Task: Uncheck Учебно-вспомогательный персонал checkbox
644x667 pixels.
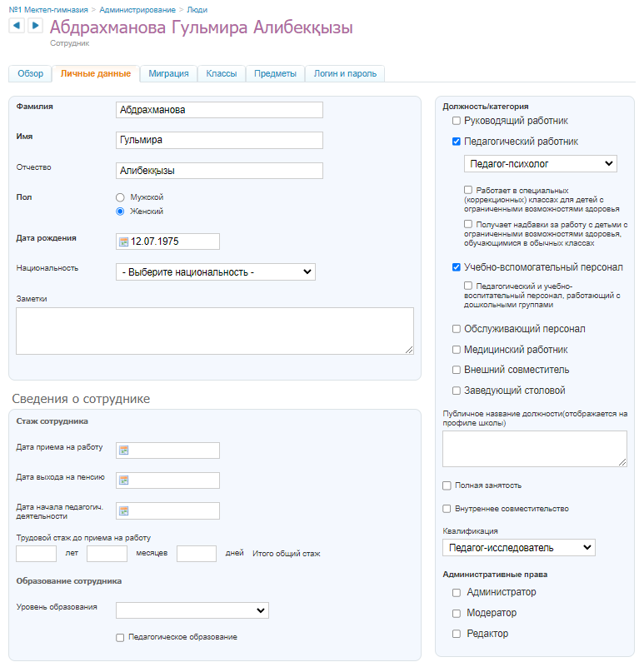Action: tap(457, 267)
